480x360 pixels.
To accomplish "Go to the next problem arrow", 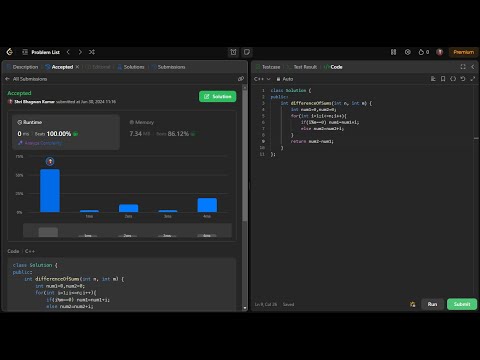I will [80, 52].
